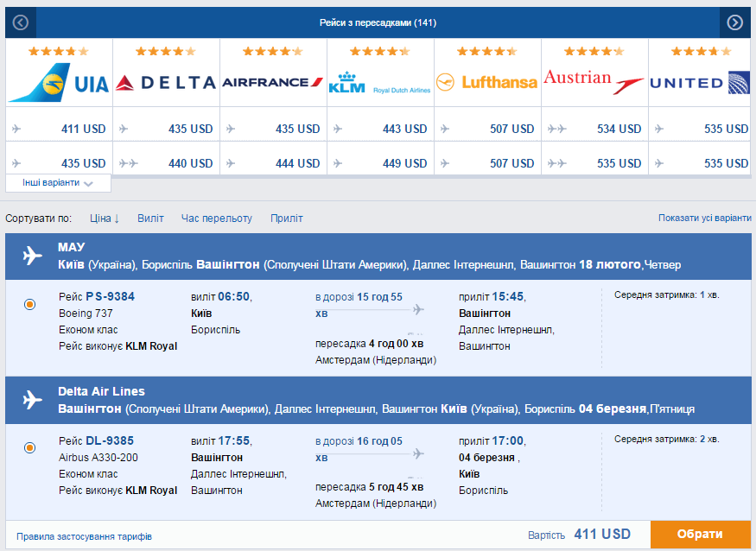Sort results by Виліт
Viewport: 756px width, 551px height.
point(150,218)
